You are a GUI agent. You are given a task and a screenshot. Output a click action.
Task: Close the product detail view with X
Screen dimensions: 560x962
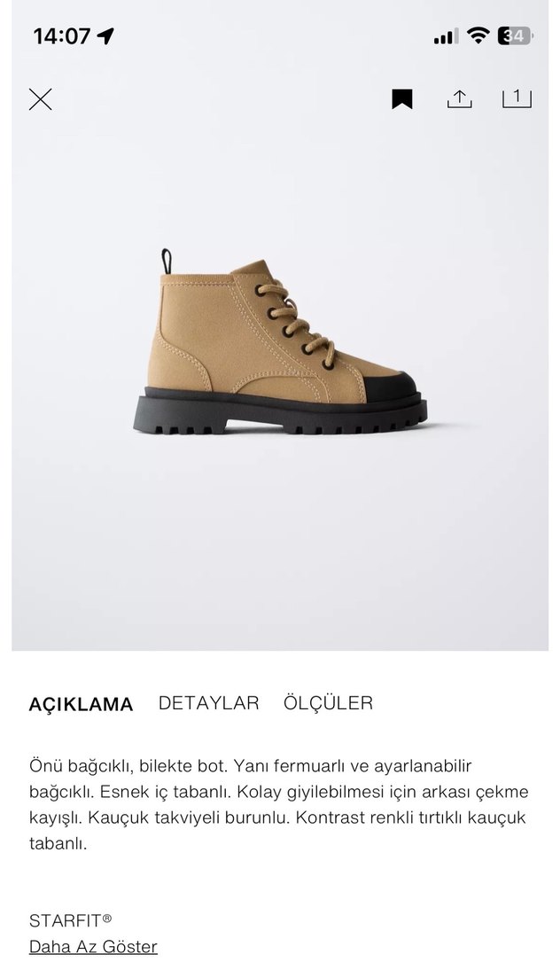tap(41, 98)
